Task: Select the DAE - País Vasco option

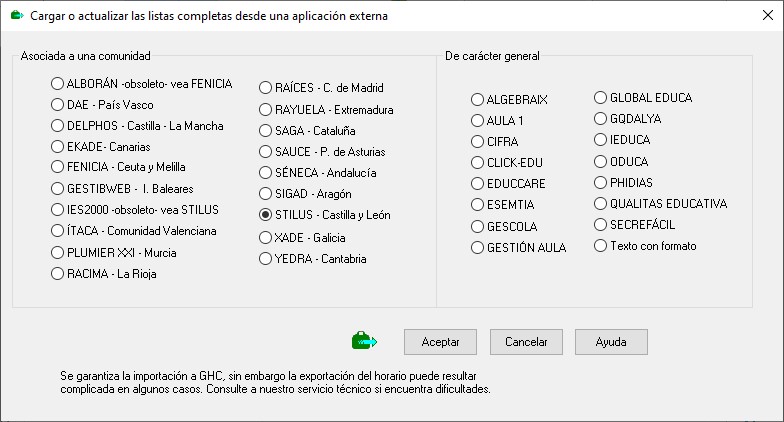Action: (x=102, y=104)
